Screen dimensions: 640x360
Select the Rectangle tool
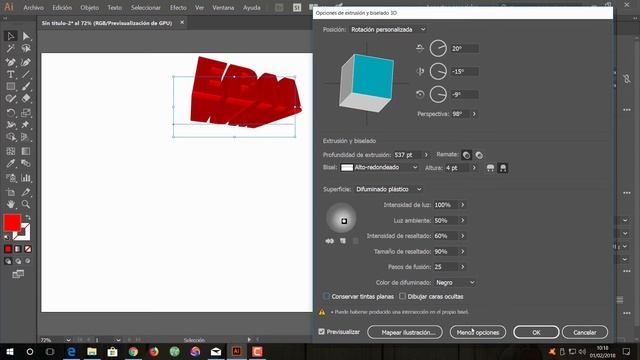tap(11, 86)
